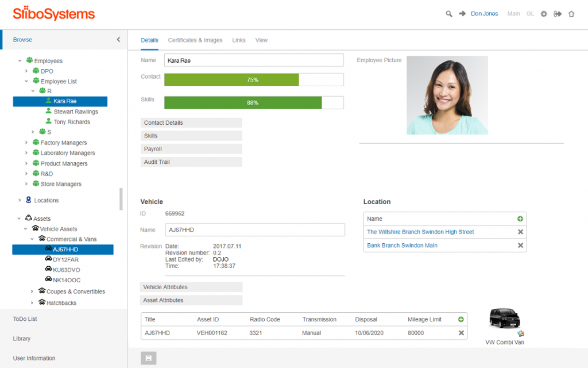588x368 pixels.
Task: Open system settings via the gear icon
Action: [544, 14]
